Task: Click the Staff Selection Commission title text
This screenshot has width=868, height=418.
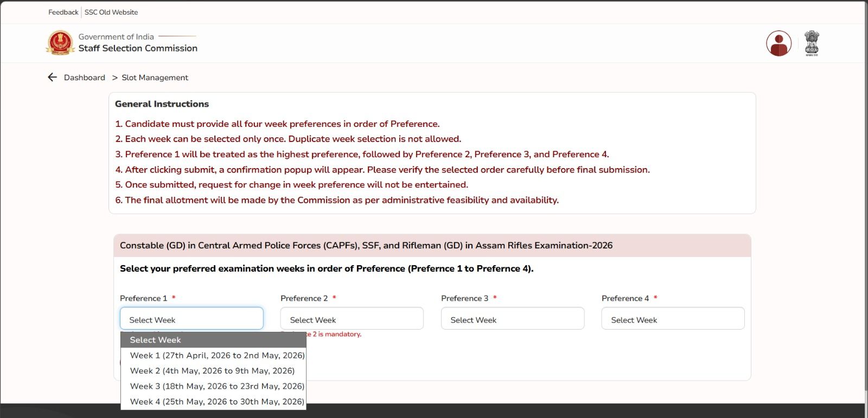Action: tap(138, 48)
